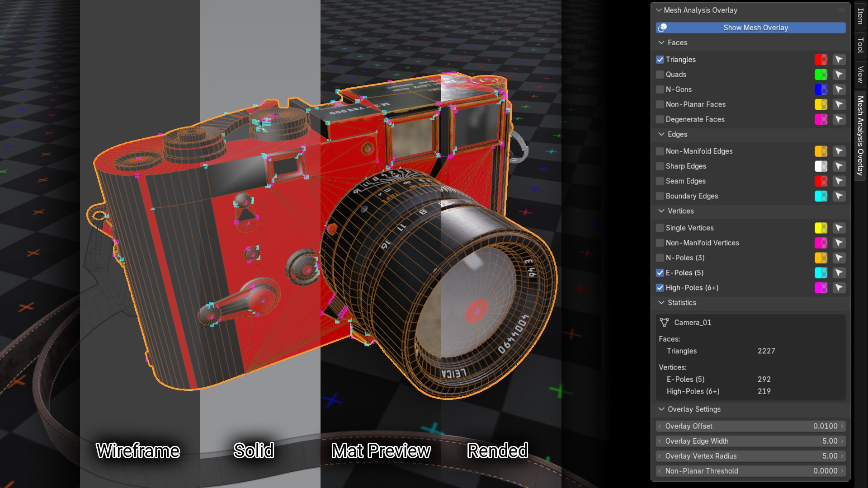Click the Camera_01 mesh object icon
868x488 pixels.
[x=664, y=323]
